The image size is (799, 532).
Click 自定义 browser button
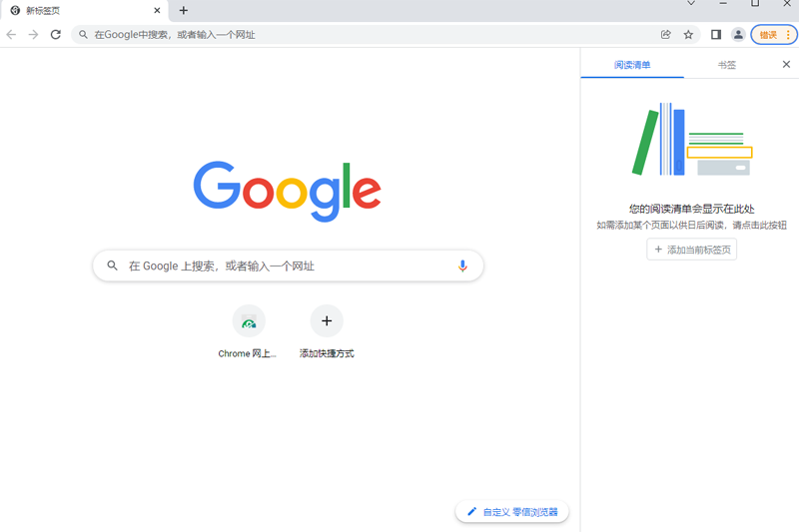pyautogui.click(x=512, y=512)
